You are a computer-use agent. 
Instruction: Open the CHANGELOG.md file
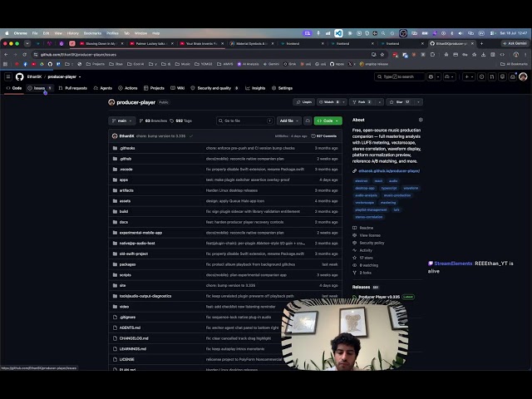pos(134,338)
